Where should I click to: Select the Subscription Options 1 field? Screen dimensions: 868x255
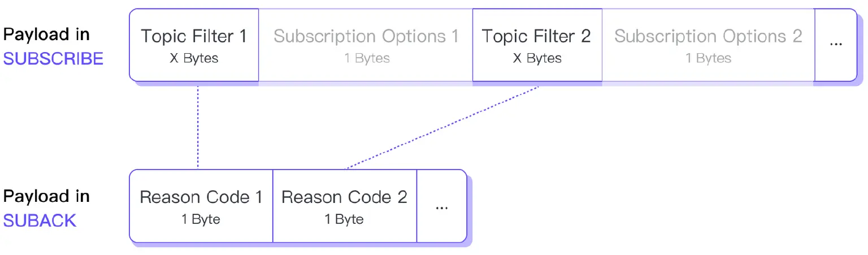pyautogui.click(x=366, y=45)
